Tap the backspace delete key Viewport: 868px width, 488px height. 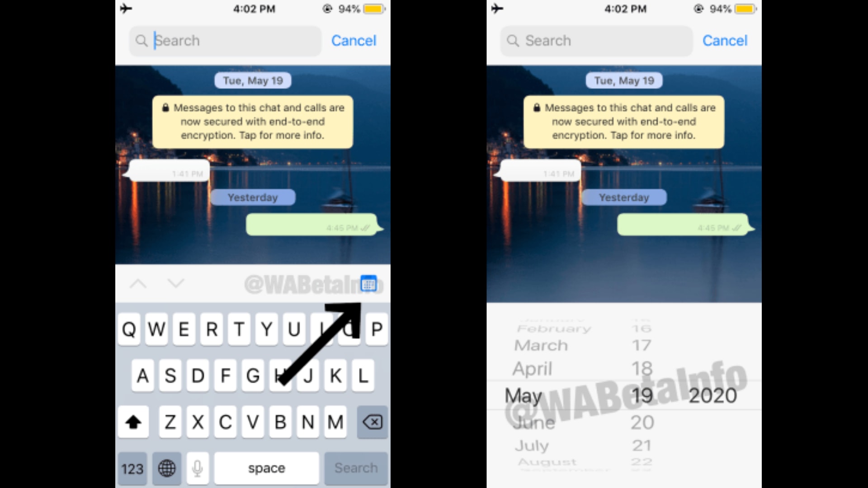[370, 421]
